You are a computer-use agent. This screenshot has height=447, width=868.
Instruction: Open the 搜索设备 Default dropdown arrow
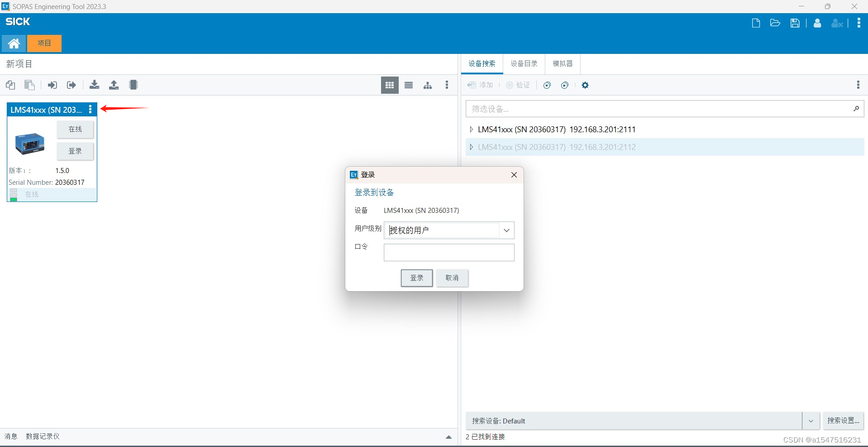pyautogui.click(x=811, y=421)
